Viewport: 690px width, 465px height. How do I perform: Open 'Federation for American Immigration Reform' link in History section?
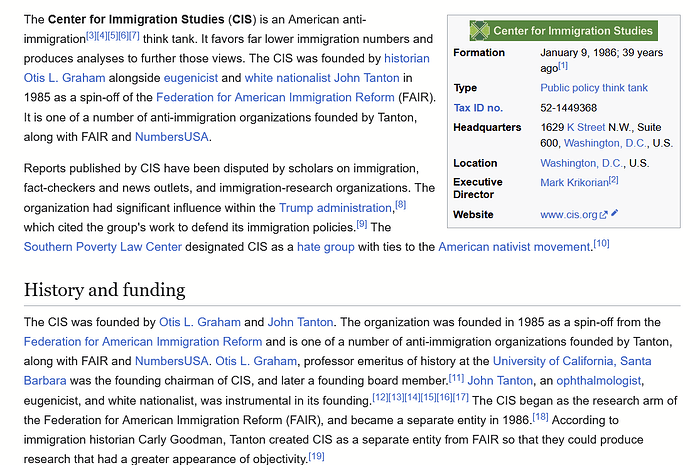(143, 342)
